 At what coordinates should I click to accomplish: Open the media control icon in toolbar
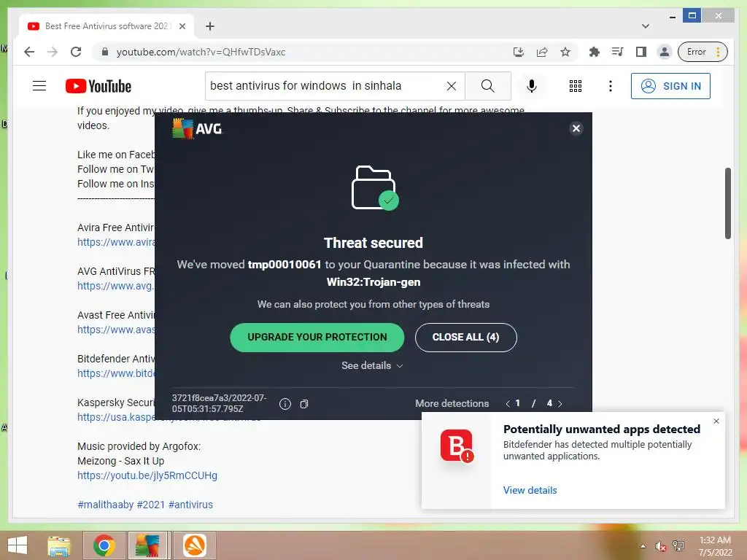tap(617, 52)
